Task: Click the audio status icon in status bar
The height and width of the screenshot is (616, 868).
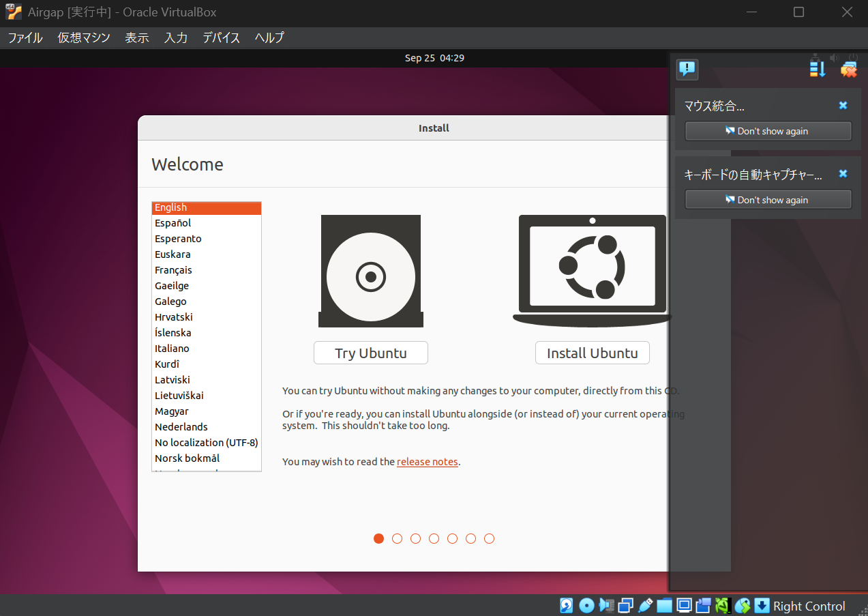Action: pyautogui.click(x=606, y=606)
